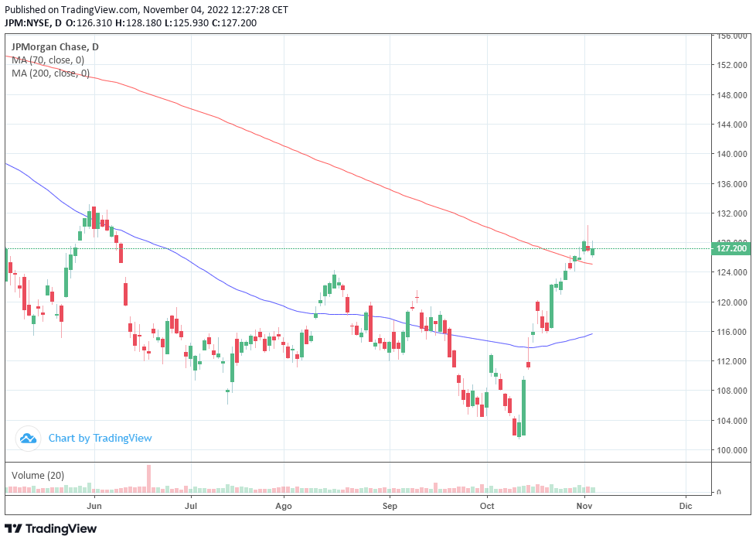Click the Dic label on time axis
This screenshot has height=543, width=756.
pos(686,506)
